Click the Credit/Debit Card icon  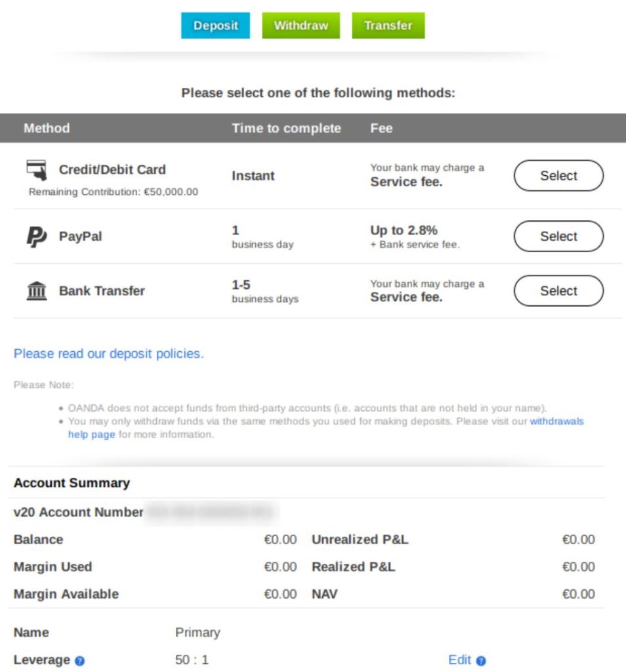pyautogui.click(x=36, y=169)
